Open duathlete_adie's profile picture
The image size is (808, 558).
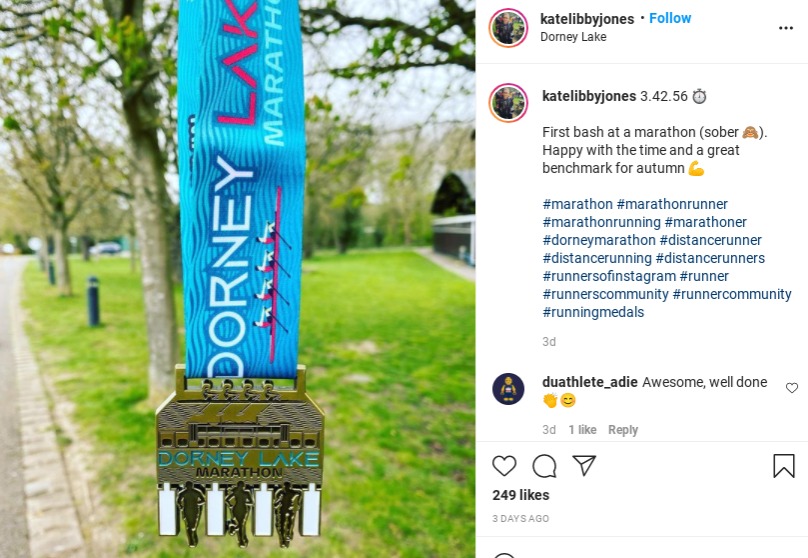(x=508, y=389)
